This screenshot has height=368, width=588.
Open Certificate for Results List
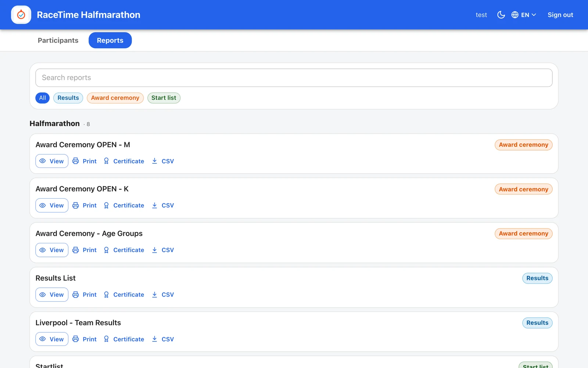124,295
